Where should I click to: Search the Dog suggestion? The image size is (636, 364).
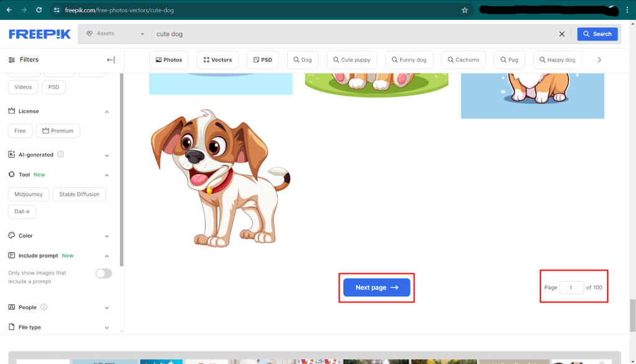[302, 60]
